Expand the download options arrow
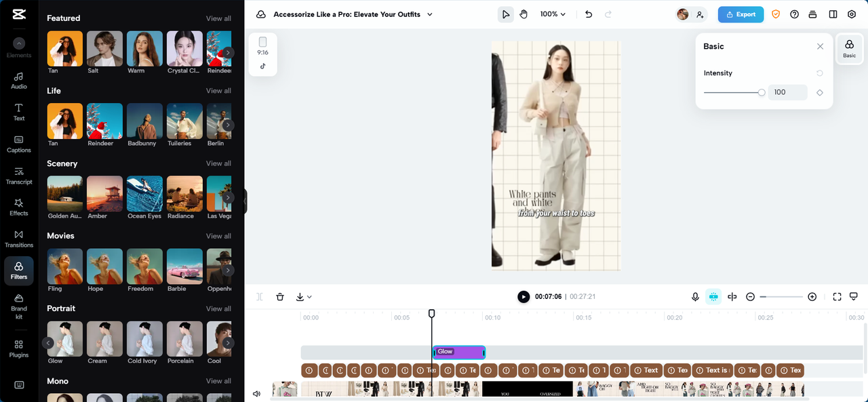 point(309,297)
